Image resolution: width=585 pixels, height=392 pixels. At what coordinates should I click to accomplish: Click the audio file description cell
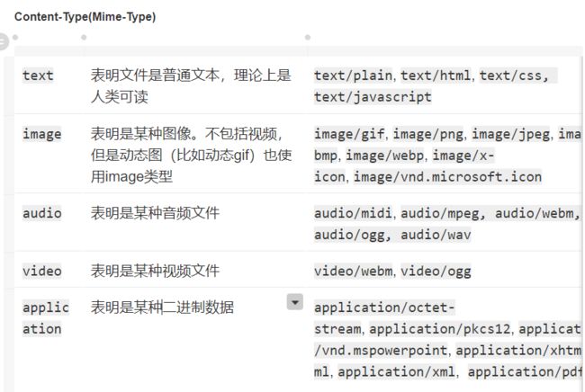[x=155, y=213]
